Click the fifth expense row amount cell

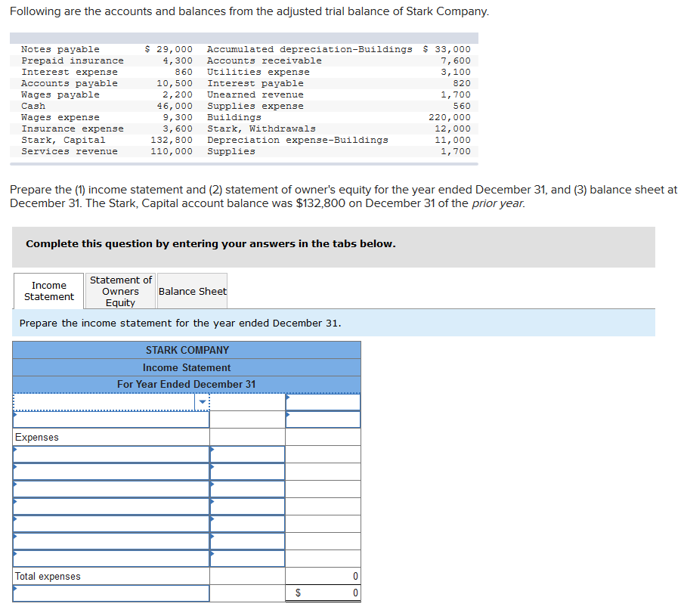tap(248, 524)
